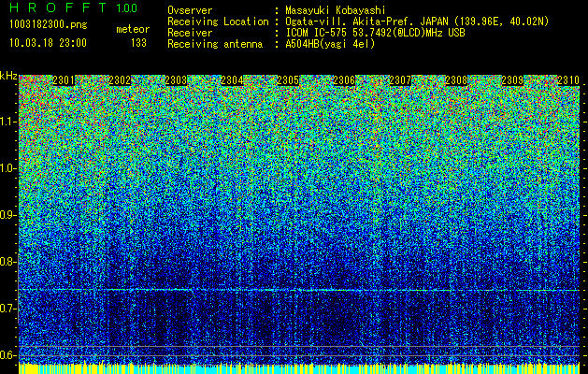Click the timestamp 10.03.18 23:00
Viewport: 588px width, 374px height.
pos(48,43)
